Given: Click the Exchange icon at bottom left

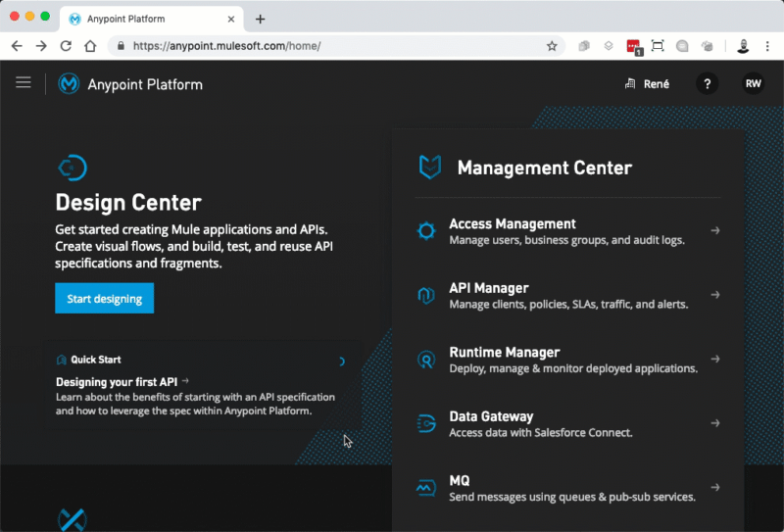Looking at the screenshot, I should pyautogui.click(x=73, y=520).
